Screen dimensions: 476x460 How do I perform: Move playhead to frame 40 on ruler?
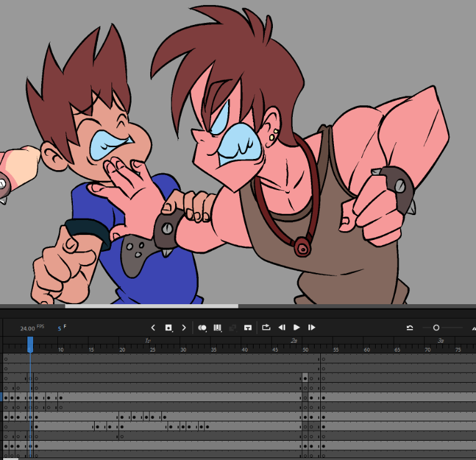244,350
